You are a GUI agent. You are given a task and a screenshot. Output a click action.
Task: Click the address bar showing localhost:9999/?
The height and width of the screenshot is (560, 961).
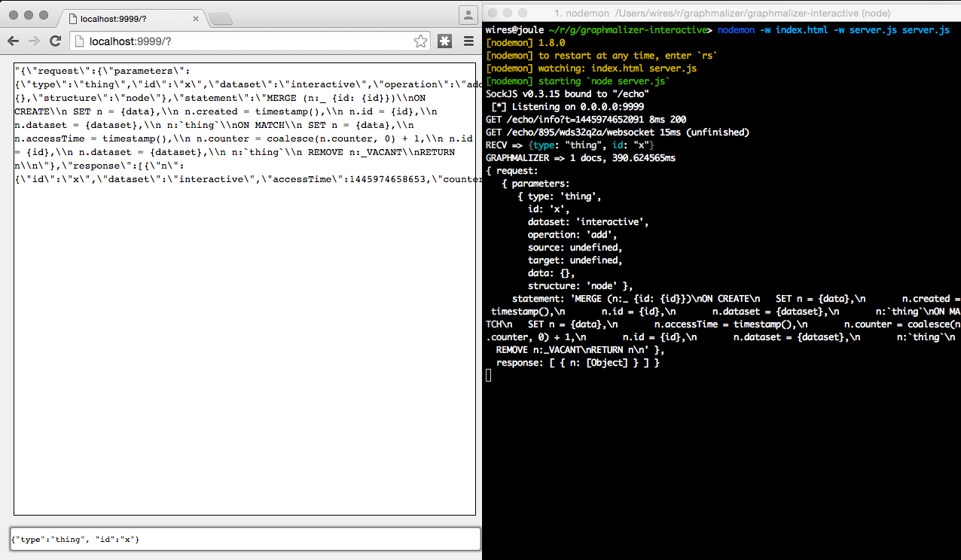tap(252, 41)
